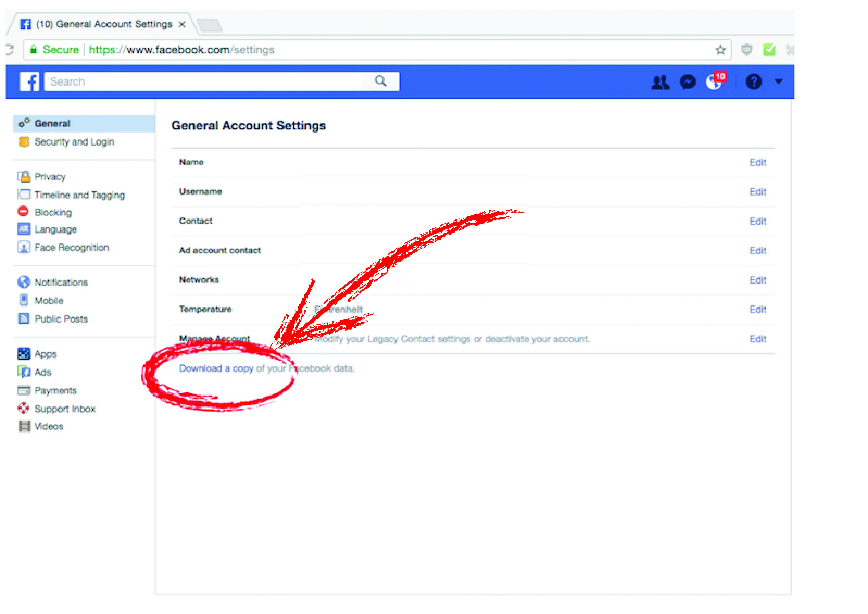
Task: Click the Temperature row label
Action: click(x=205, y=309)
